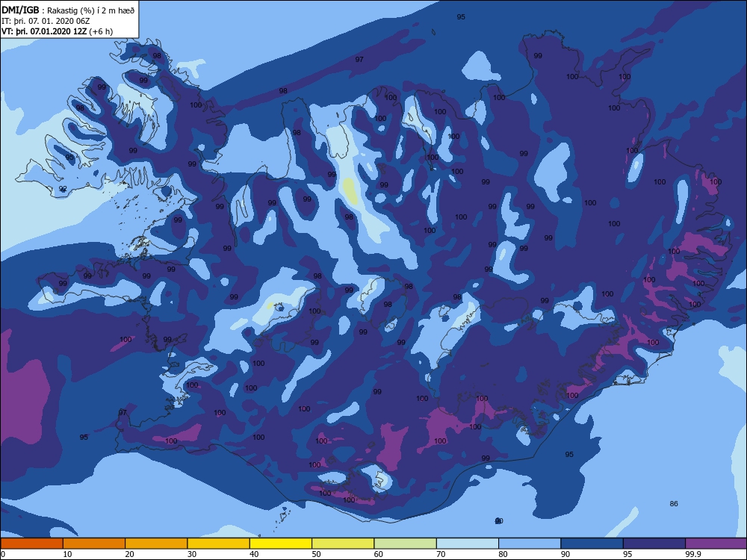The height and width of the screenshot is (560, 747).
Task: Click the pale green 60–70 legend swatch
Action: pyautogui.click(x=406, y=544)
